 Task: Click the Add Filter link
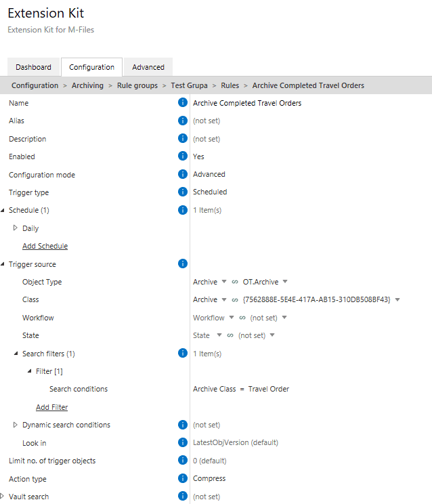point(51,407)
